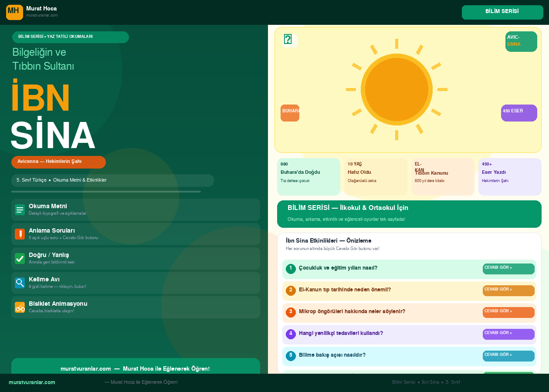Open the Okuma Metni menu row

(136, 210)
